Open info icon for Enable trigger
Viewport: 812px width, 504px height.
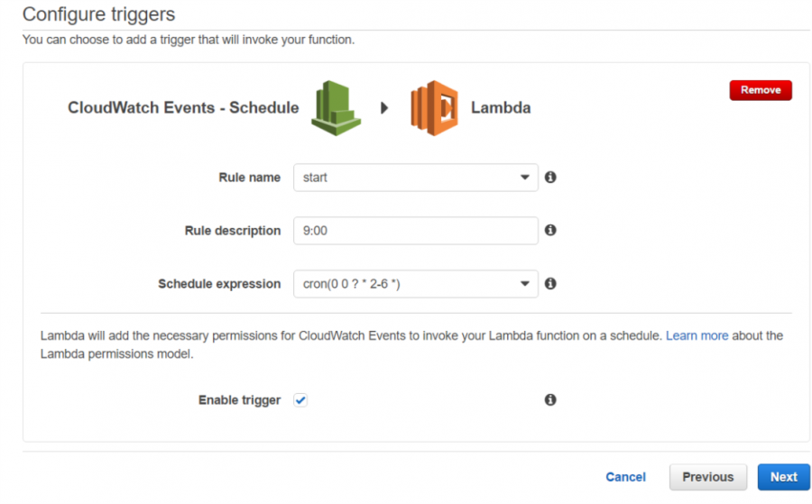point(550,399)
